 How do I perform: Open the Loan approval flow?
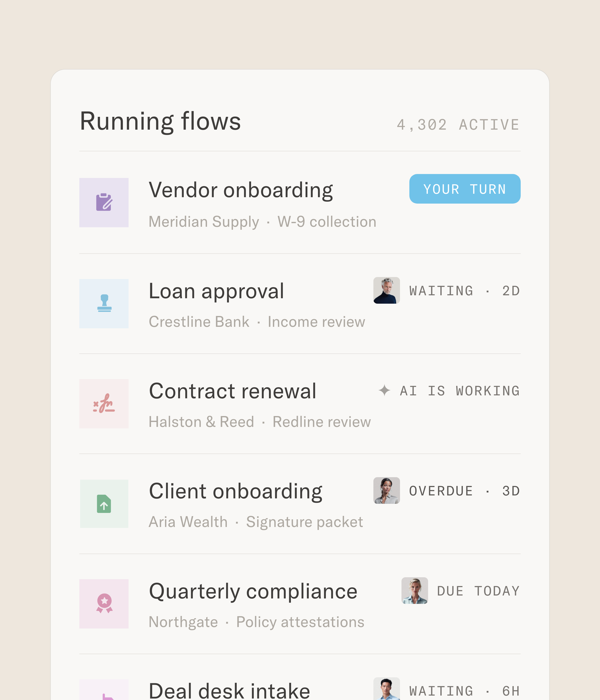pyautogui.click(x=217, y=291)
